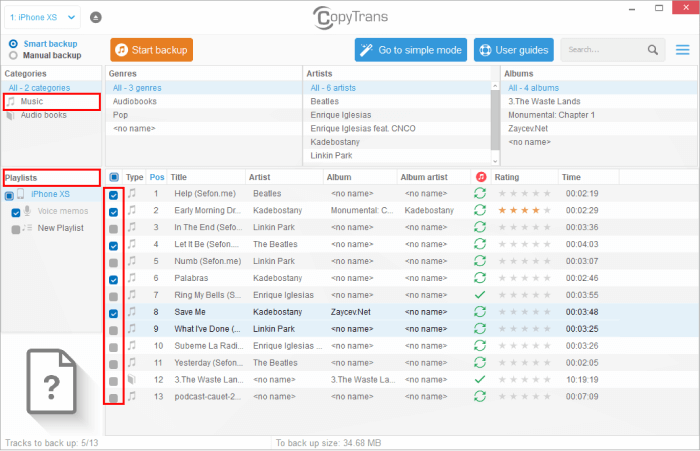This screenshot has height=451, width=700.
Task: Toggle the New Playlist checkbox
Action: pos(16,230)
